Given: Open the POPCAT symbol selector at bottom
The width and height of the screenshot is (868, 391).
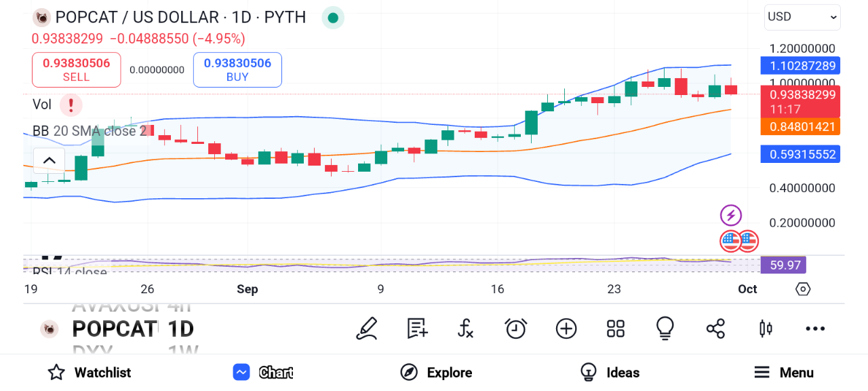Looking at the screenshot, I should tap(115, 329).
